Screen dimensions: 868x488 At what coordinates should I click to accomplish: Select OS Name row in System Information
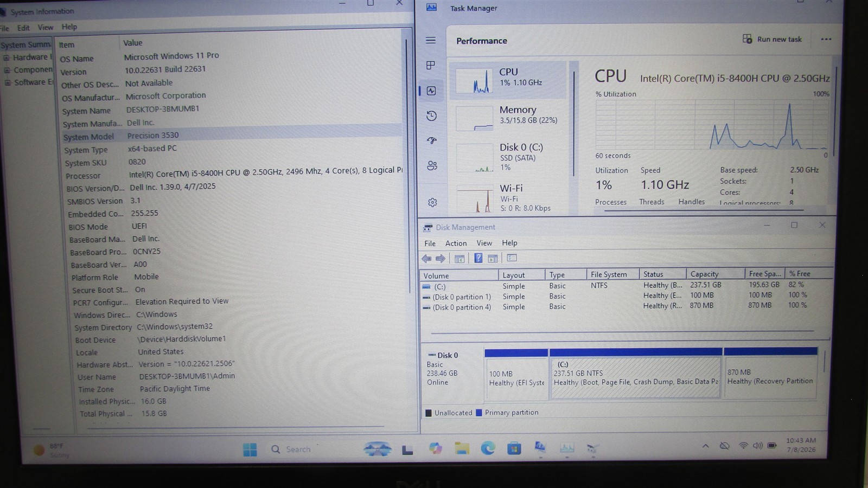coord(231,56)
